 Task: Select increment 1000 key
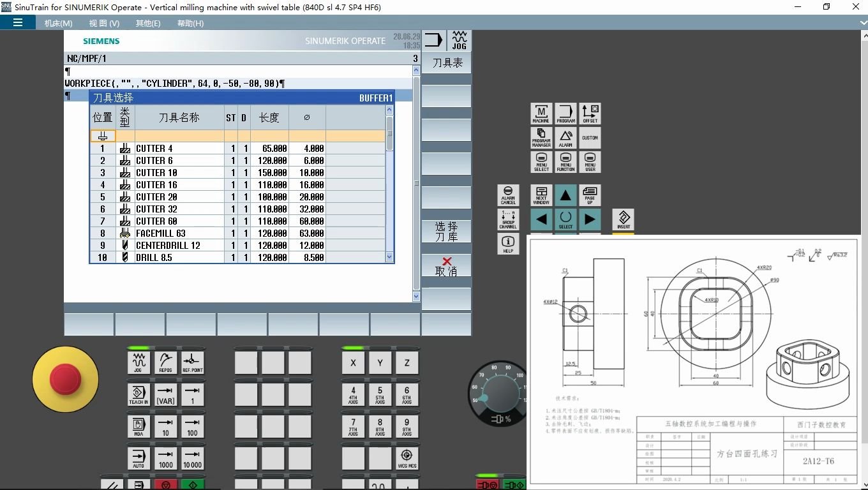[165, 458]
